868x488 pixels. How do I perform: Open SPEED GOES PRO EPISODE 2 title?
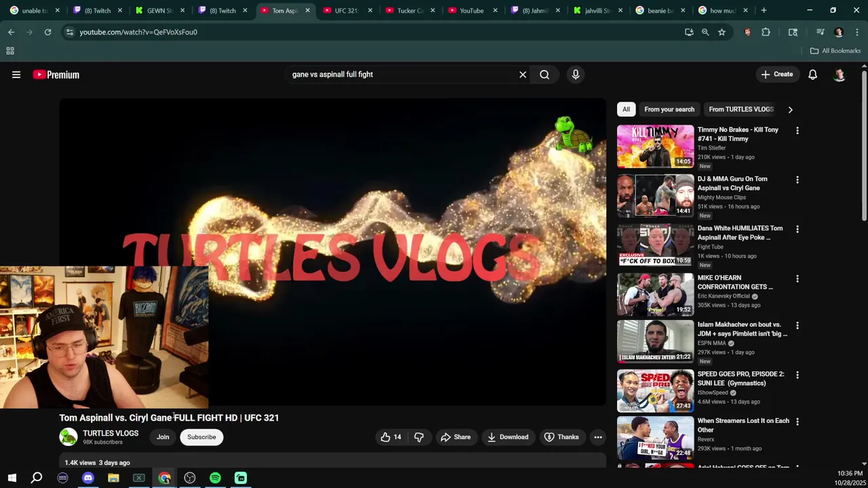(x=741, y=378)
